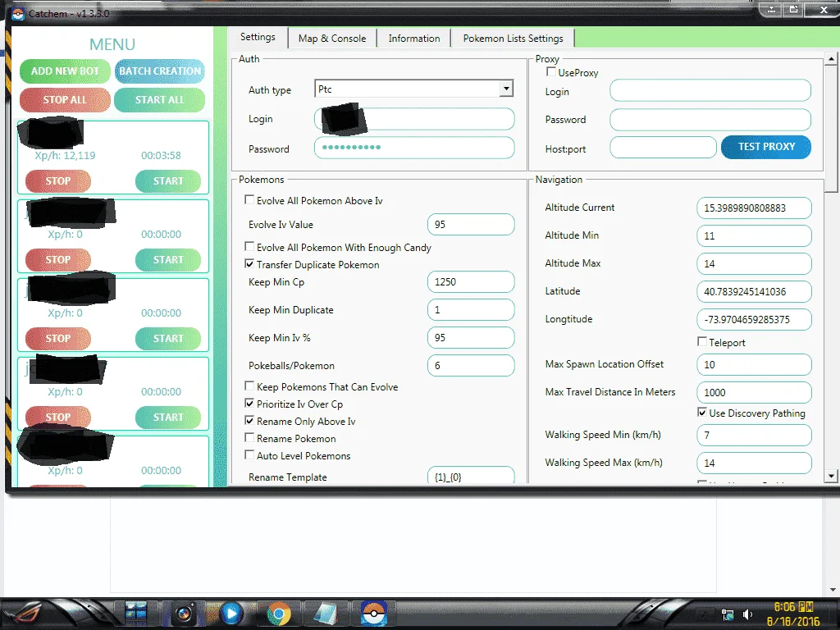Switch to the Settings tab
This screenshot has width=840, height=630.
(x=258, y=37)
